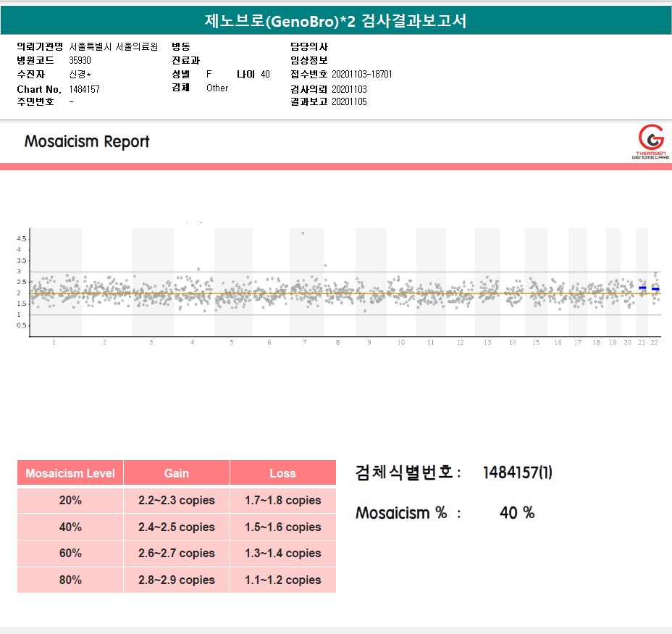The height and width of the screenshot is (634, 672).
Task: Select the 80% mosaicism level row
Action: pyautogui.click(x=70, y=580)
